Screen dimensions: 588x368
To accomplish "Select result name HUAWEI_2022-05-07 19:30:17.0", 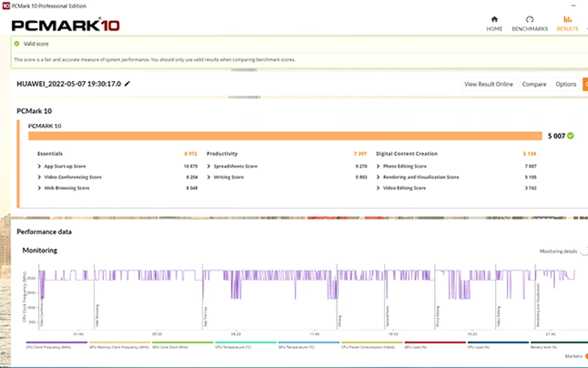I will pyautogui.click(x=69, y=83).
